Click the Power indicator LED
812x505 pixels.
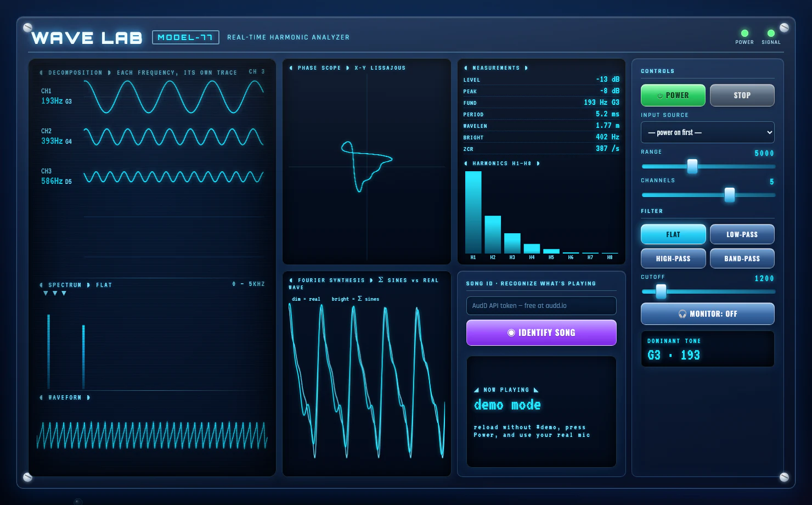[745, 33]
